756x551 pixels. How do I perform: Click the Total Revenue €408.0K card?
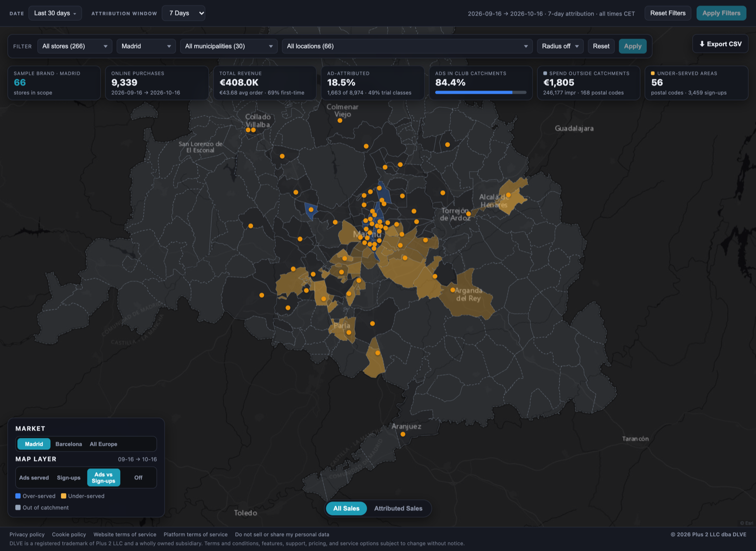[x=265, y=83]
